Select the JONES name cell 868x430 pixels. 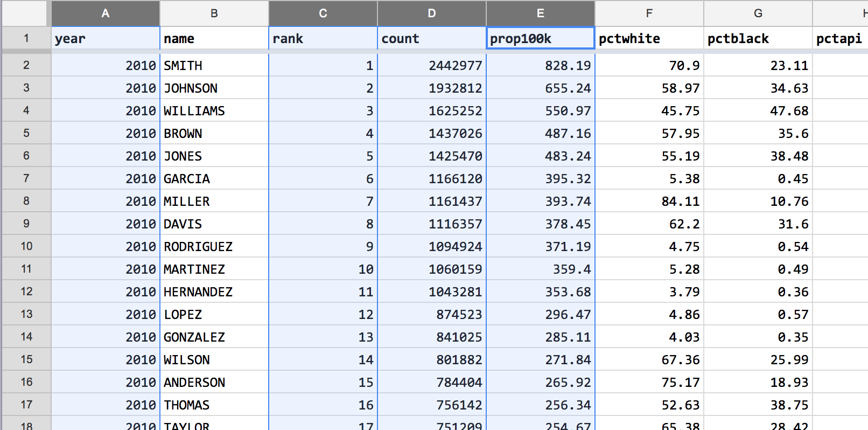pyautogui.click(x=214, y=156)
